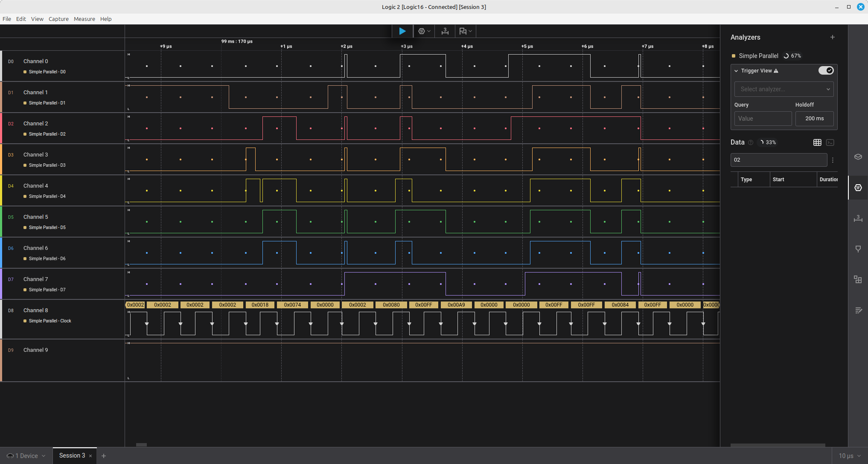Click the Simple Parallel analyzer color swatch
This screenshot has width=868, height=464.
[x=734, y=56]
